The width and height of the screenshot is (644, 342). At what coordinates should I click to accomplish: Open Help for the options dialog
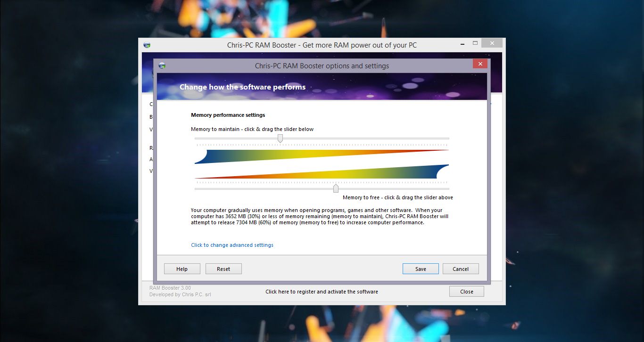(182, 269)
